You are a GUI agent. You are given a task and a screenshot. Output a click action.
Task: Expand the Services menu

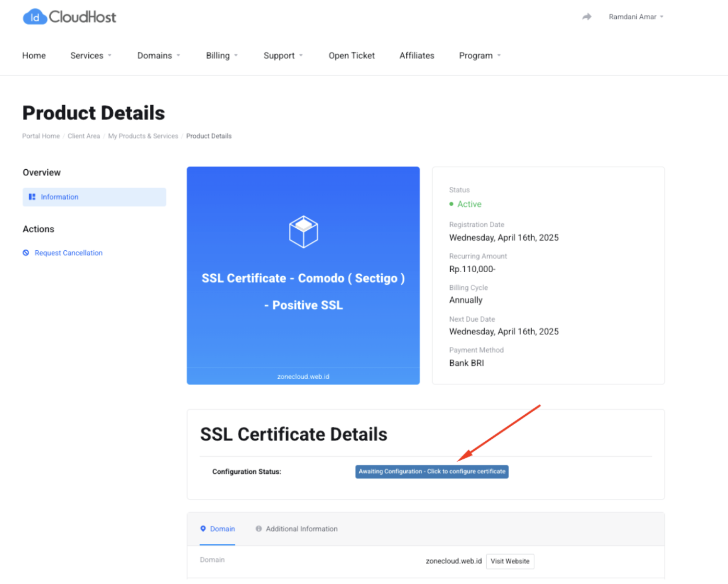(91, 55)
